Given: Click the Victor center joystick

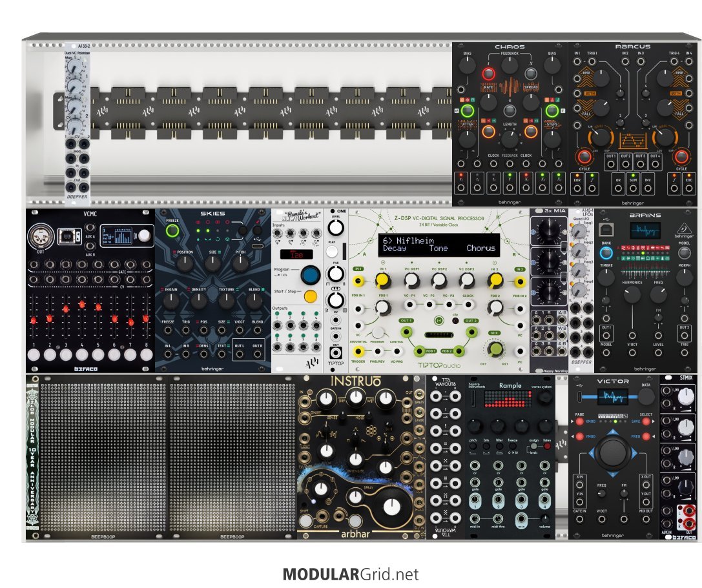Looking at the screenshot, I should point(613,452).
